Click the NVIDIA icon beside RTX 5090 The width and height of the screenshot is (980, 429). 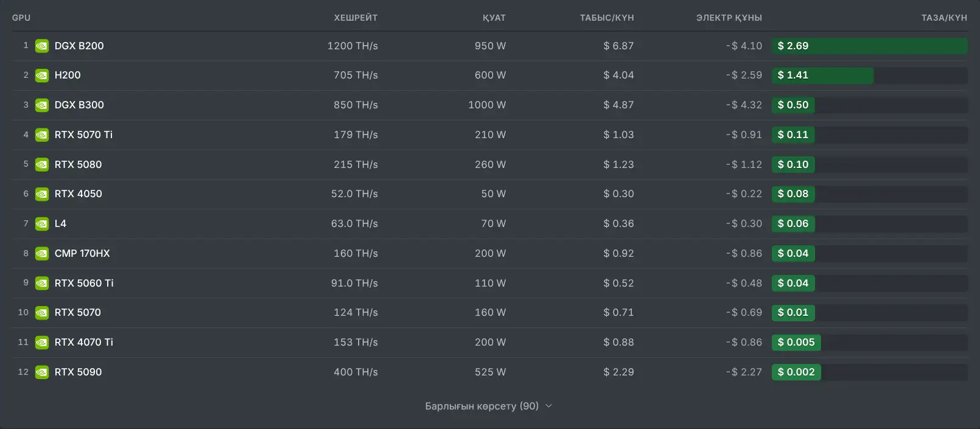pyautogui.click(x=41, y=372)
